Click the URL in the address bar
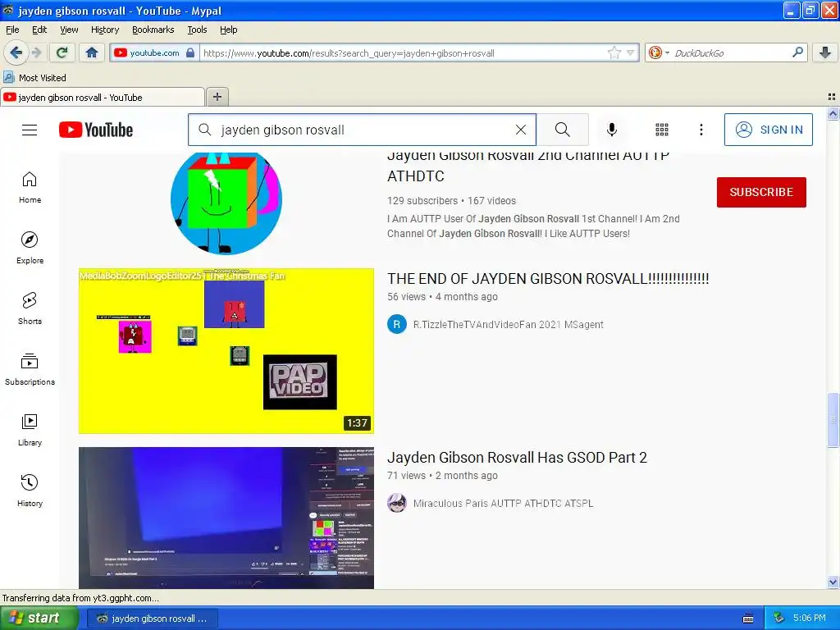The image size is (840, 630). pos(349,53)
